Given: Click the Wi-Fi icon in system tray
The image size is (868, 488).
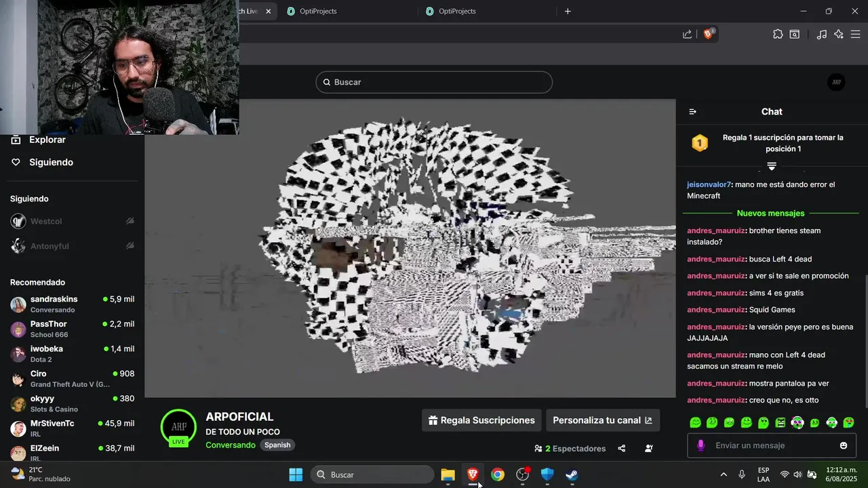Looking at the screenshot, I should pyautogui.click(x=785, y=474).
